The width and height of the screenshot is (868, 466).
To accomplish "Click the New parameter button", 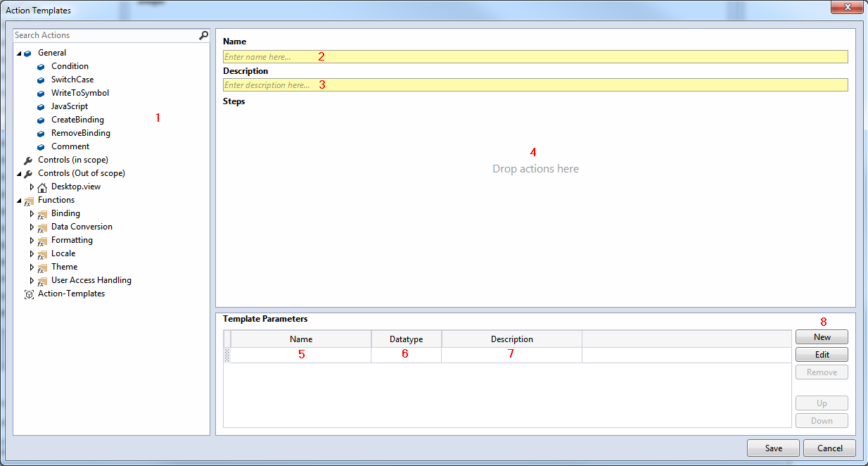I will tap(822, 337).
